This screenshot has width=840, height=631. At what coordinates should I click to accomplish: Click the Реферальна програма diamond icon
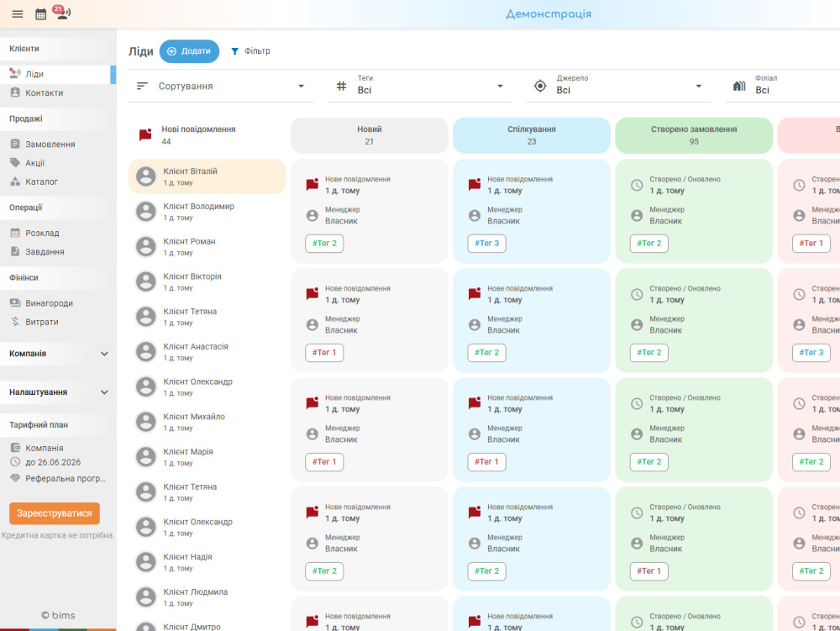pos(15,478)
